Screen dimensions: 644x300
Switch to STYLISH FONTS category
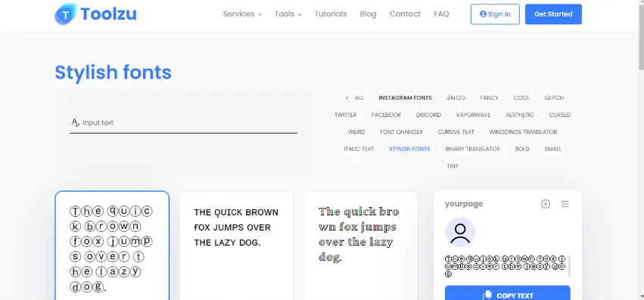pos(409,149)
